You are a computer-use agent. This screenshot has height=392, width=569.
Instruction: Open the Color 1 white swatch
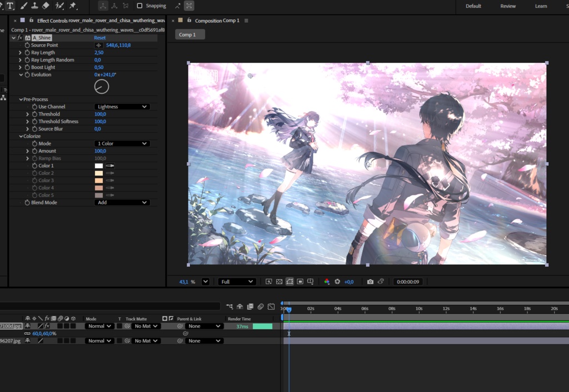pyautogui.click(x=99, y=165)
